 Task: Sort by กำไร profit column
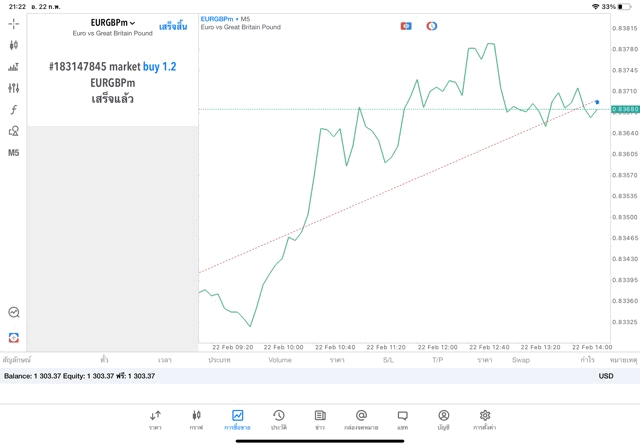[x=588, y=360]
